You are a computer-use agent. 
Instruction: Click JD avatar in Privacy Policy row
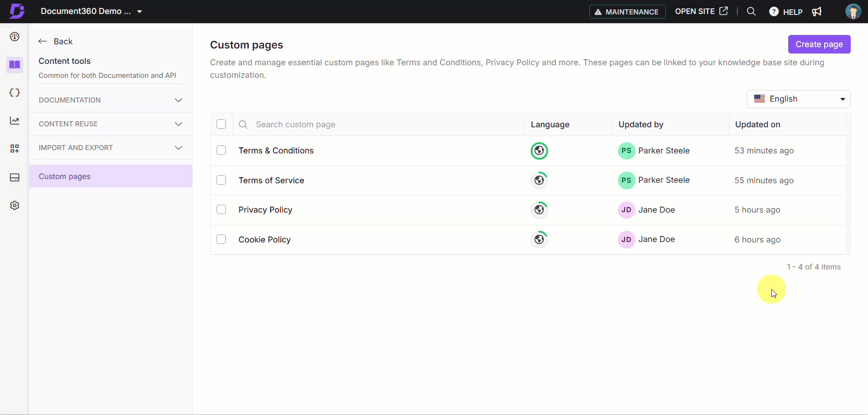(627, 210)
